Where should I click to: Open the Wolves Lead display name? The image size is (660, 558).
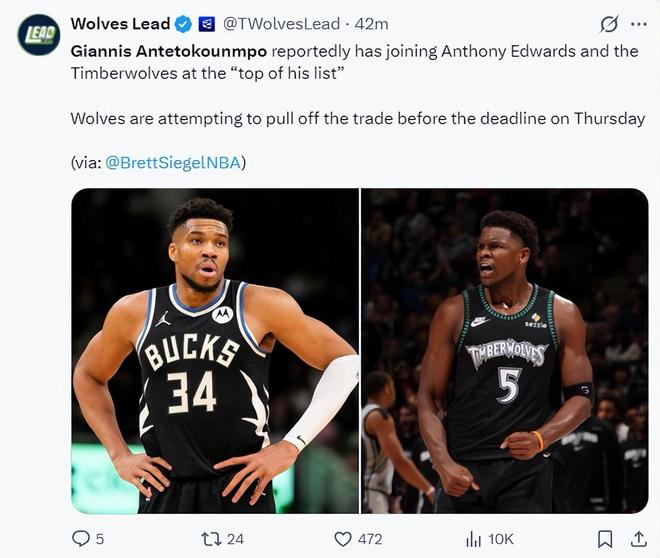click(x=119, y=24)
